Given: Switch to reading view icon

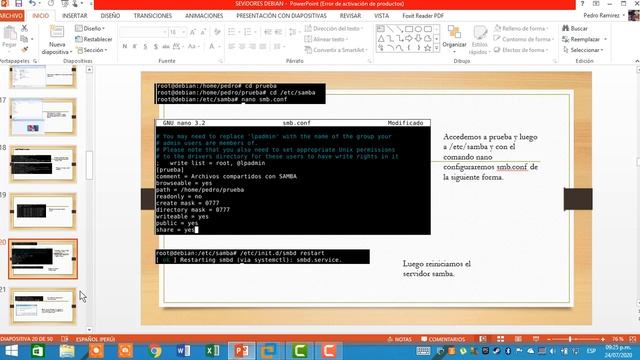Looking at the screenshot, I should 518,339.
